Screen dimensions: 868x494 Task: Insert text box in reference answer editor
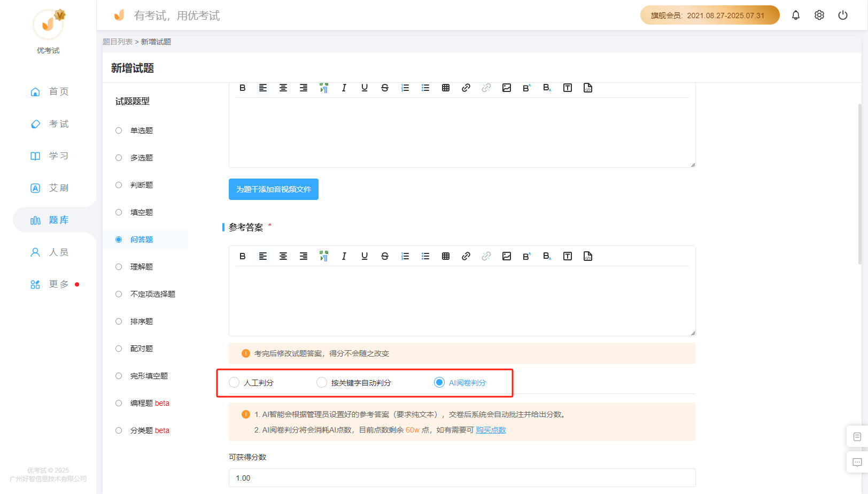[x=568, y=256]
